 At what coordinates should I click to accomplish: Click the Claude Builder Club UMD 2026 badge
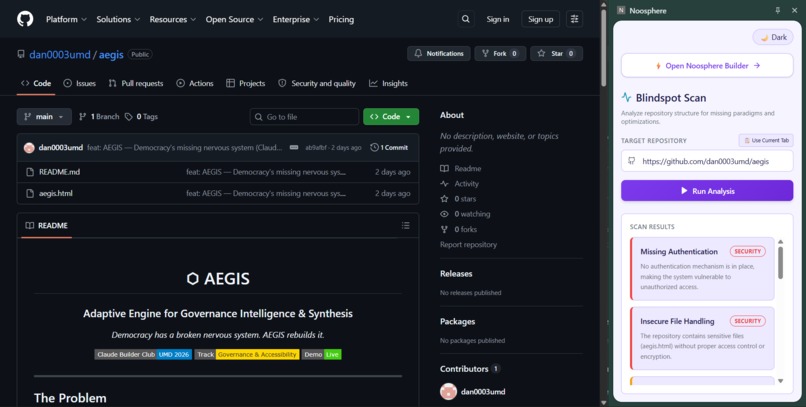click(x=143, y=355)
